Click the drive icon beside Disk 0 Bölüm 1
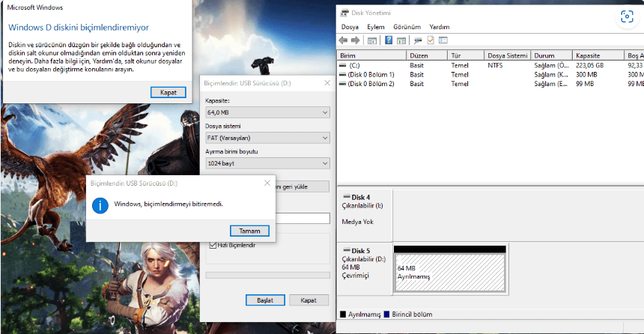Screen dimensions: 644x334 point(342,75)
